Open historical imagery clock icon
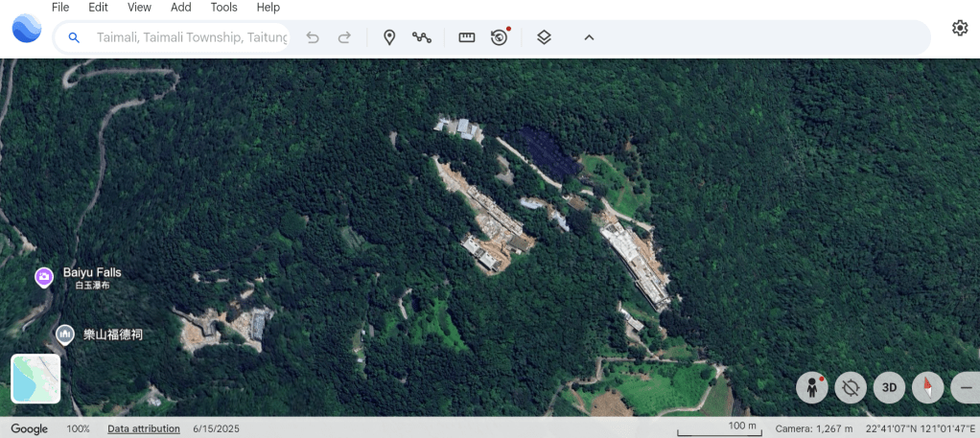 (499, 37)
